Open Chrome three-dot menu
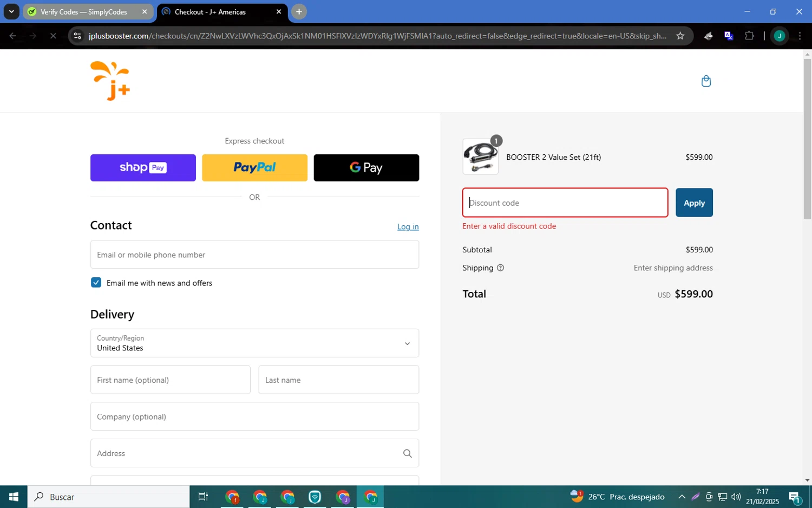This screenshot has height=508, width=812. point(800,36)
